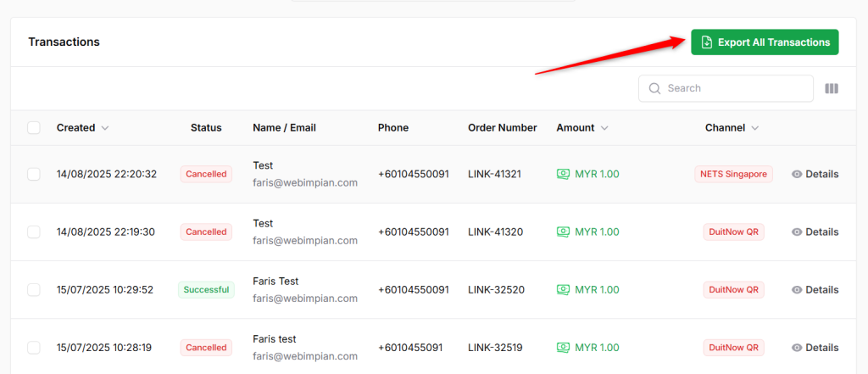Click eye icon in LINK-41321 row

point(797,174)
